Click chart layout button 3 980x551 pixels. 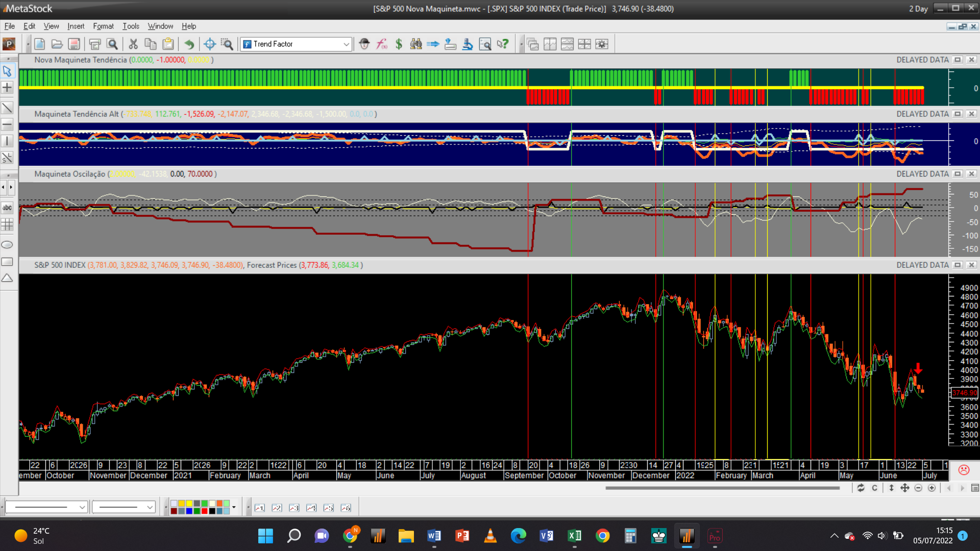(294, 508)
